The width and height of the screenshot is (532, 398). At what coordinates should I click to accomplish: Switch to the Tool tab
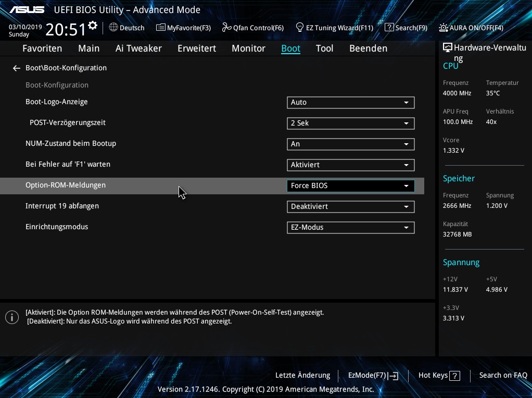tap(324, 48)
